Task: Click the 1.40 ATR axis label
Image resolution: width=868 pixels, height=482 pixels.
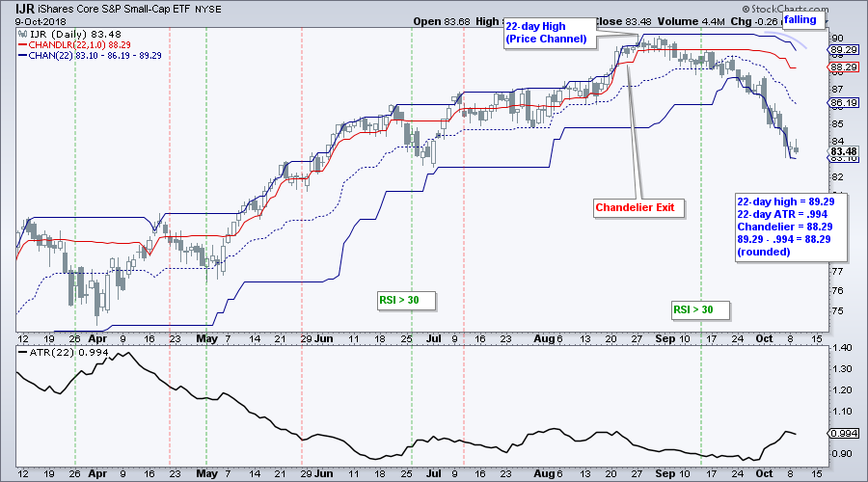Action: pyautogui.click(x=841, y=348)
